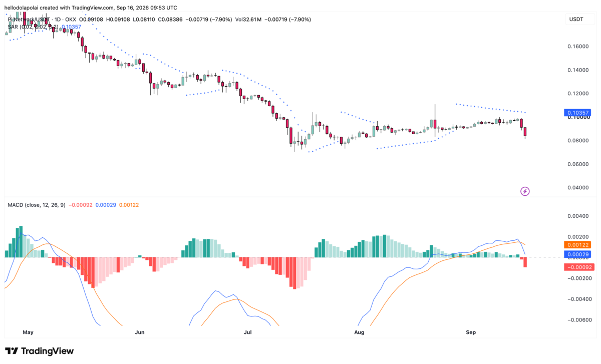Click MACD line value 0.00029 in legend
The width and height of the screenshot is (601, 364).
[106, 205]
